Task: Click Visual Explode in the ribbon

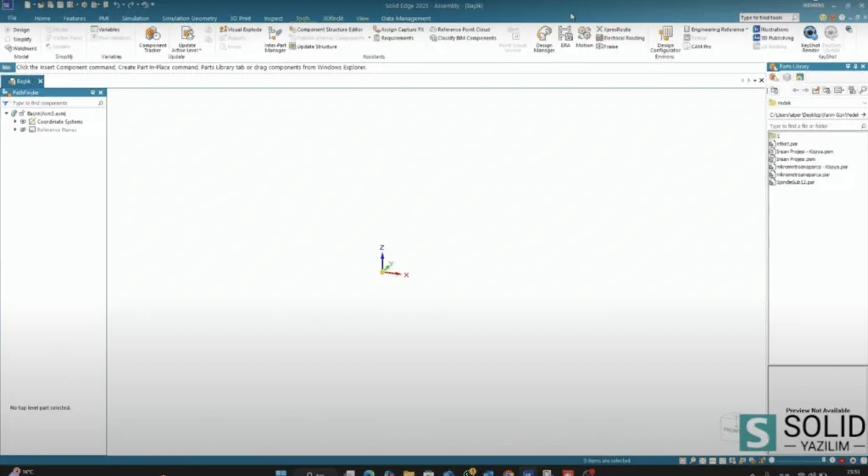Action: [240, 30]
